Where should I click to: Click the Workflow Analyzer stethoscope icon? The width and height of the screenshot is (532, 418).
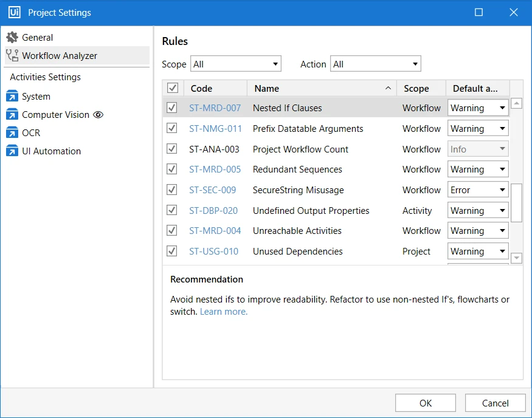(x=12, y=55)
